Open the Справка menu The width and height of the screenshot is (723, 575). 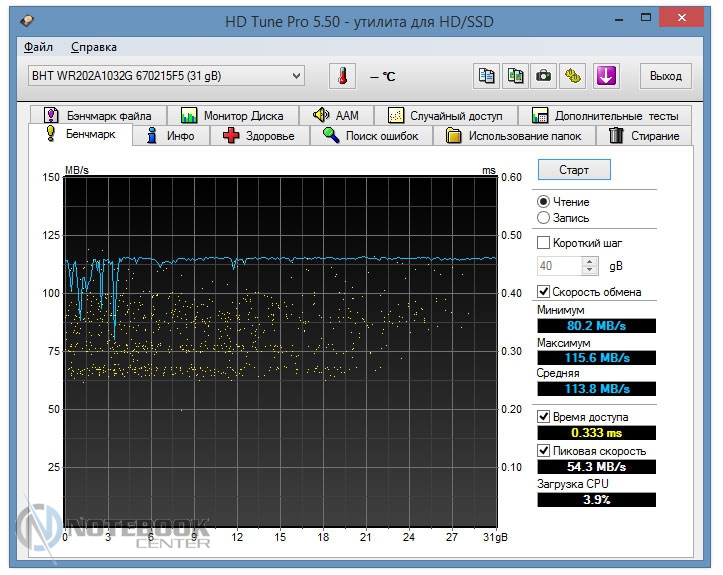coord(94,47)
